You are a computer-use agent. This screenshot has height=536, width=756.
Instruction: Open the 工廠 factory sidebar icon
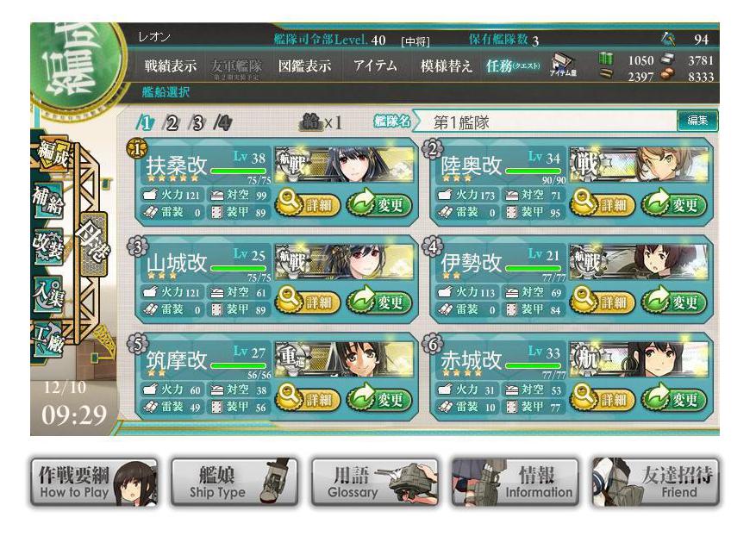48,339
